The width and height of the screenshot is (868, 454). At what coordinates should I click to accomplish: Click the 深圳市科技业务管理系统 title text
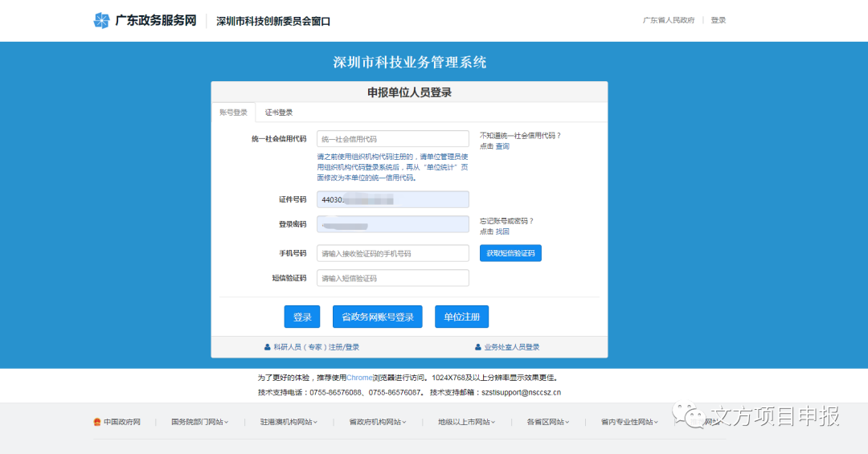410,62
